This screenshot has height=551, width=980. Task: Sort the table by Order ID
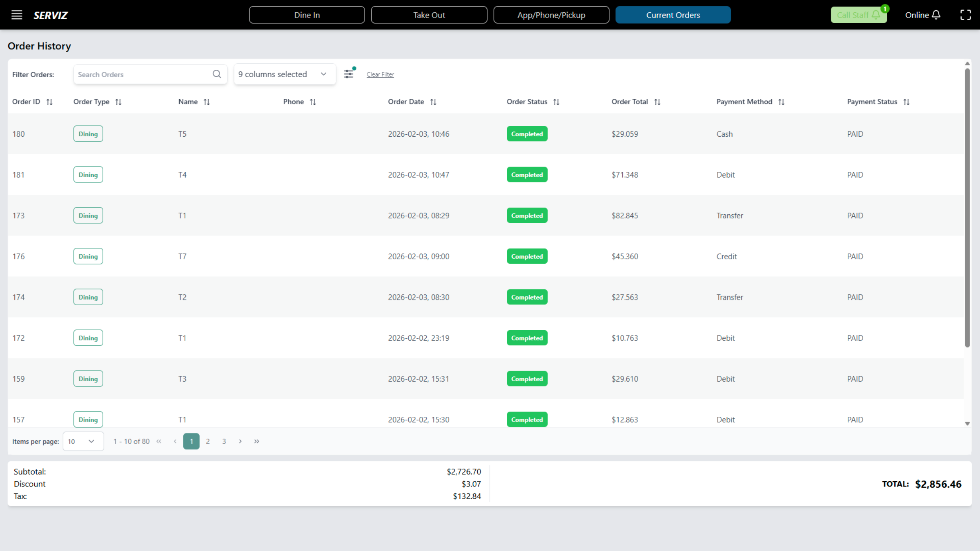coord(50,102)
